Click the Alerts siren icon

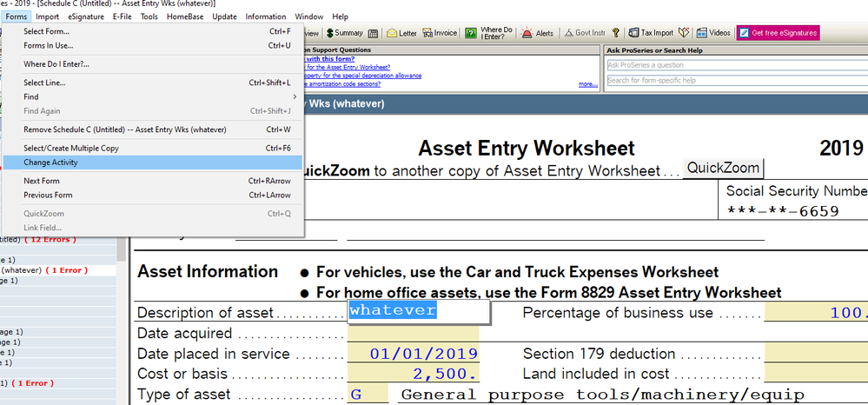click(538, 33)
